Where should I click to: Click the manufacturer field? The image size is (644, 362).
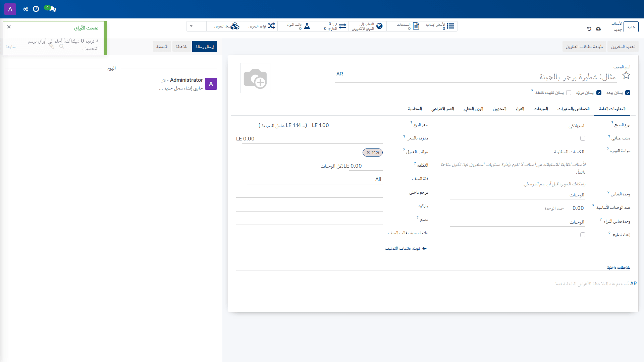click(x=309, y=220)
